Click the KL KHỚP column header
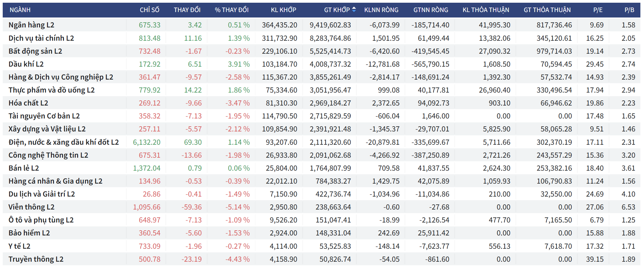The width and height of the screenshot is (644, 268). [x=283, y=10]
